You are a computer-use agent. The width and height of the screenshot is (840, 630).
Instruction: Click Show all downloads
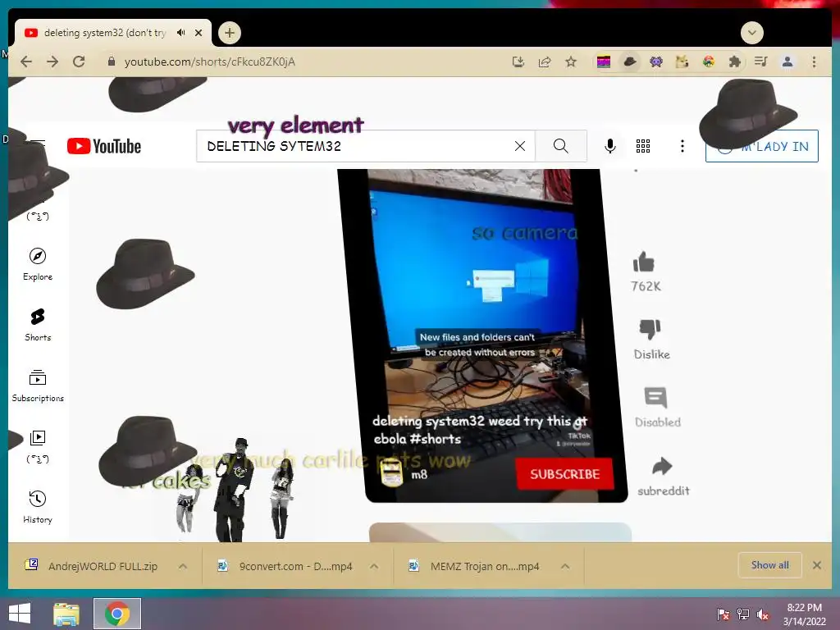[x=769, y=565]
